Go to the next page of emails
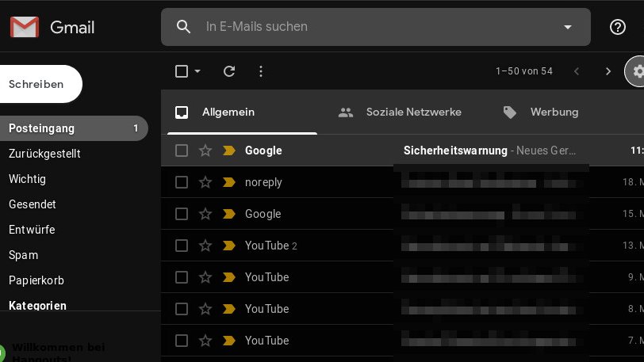This screenshot has width=644, height=362. click(608, 71)
